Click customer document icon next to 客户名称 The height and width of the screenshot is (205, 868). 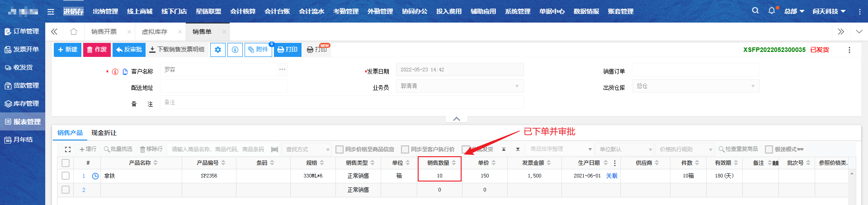[x=125, y=71]
